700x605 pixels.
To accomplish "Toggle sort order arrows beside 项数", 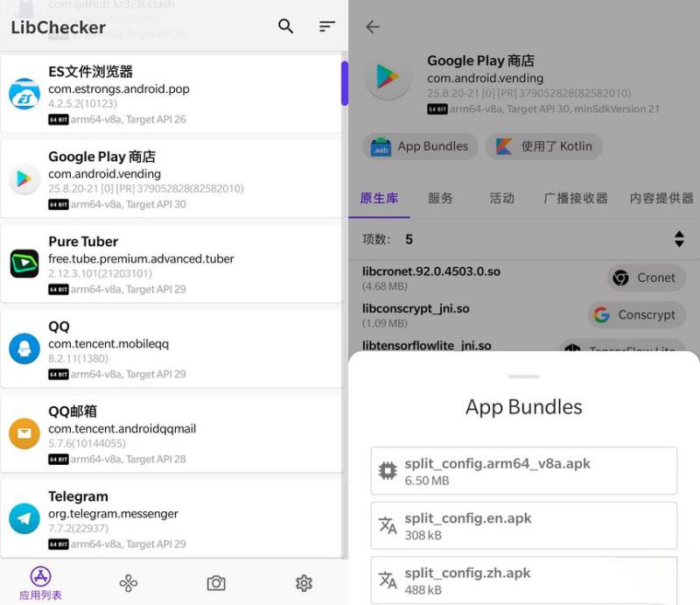I will click(x=679, y=239).
